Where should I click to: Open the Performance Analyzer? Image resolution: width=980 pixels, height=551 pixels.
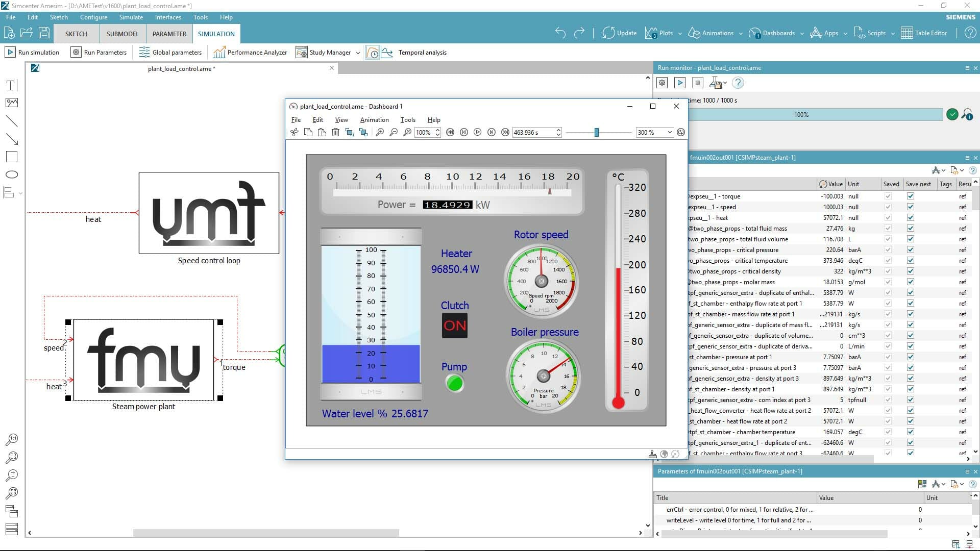click(219, 52)
